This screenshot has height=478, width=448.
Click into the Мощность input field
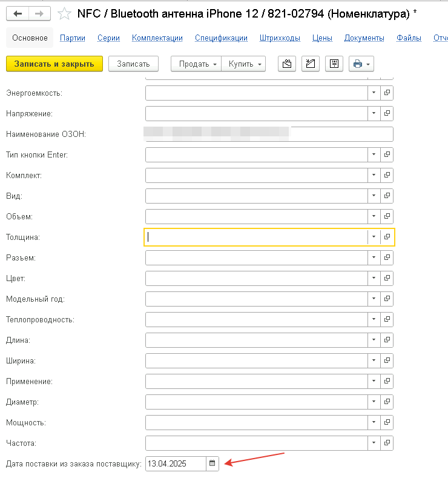(257, 422)
